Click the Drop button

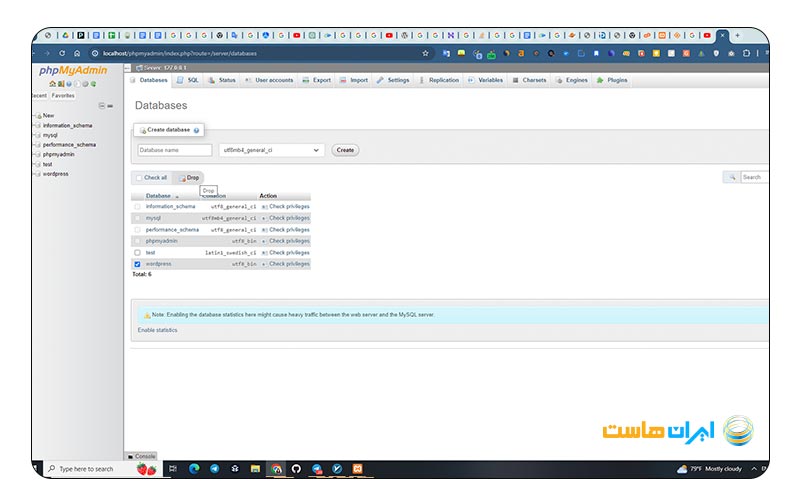click(x=189, y=178)
